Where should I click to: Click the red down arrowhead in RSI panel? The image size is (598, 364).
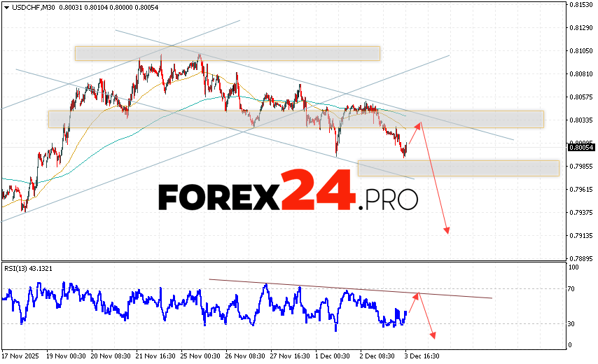tap(433, 336)
